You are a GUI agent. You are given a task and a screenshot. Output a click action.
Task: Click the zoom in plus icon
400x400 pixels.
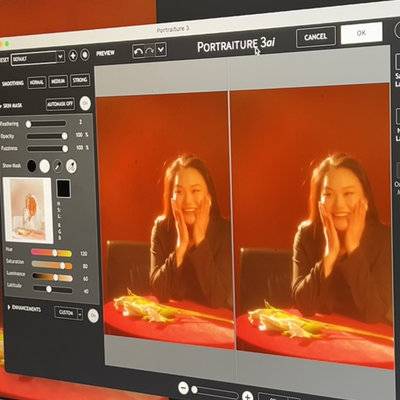pyautogui.click(x=247, y=396)
